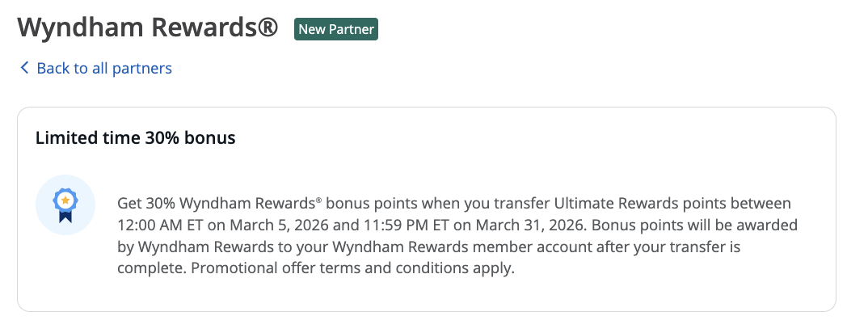Click the blue award ribbon icon
Viewport: 868px width, 333px height.
64,204
